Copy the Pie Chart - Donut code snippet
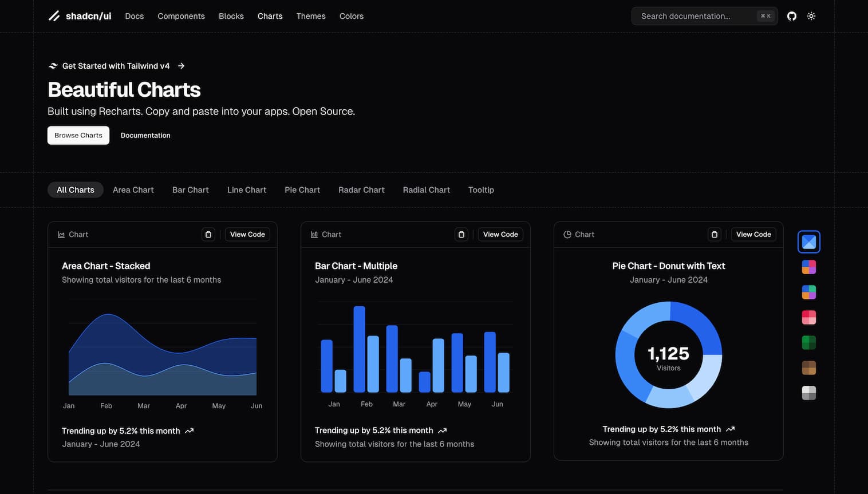The image size is (868, 494). [714, 234]
